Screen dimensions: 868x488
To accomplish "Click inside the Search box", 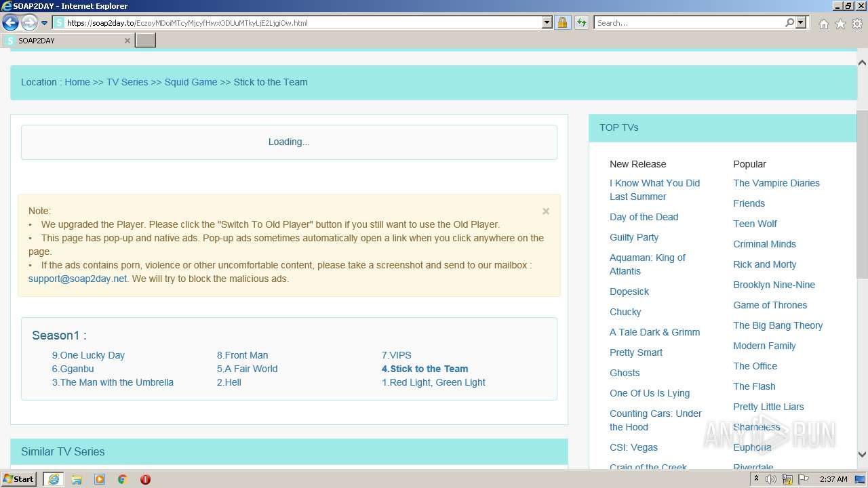I will coord(689,22).
